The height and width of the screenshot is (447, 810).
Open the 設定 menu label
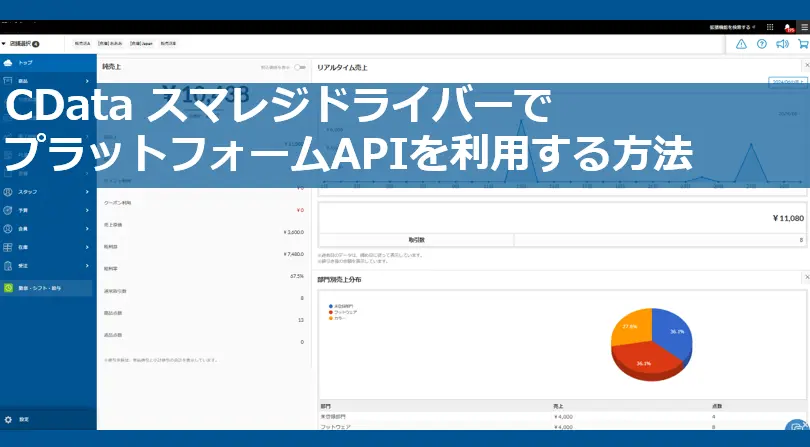pyautogui.click(x=24, y=420)
